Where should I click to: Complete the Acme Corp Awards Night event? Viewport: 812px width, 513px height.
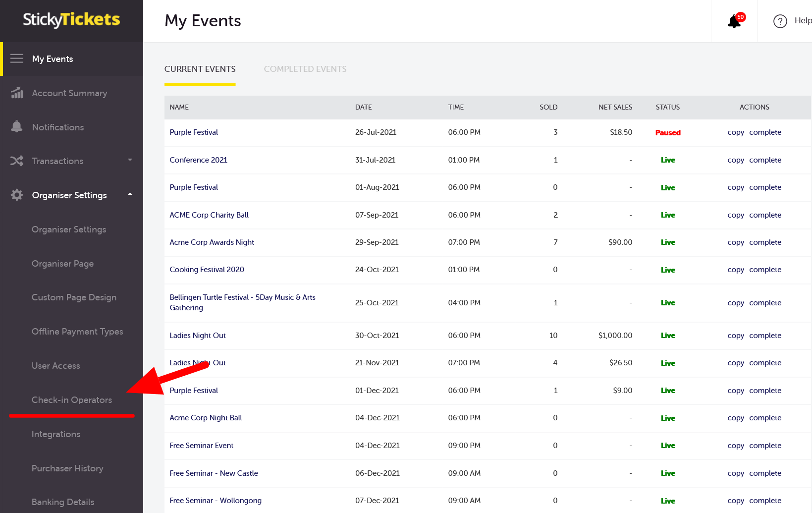[765, 242]
